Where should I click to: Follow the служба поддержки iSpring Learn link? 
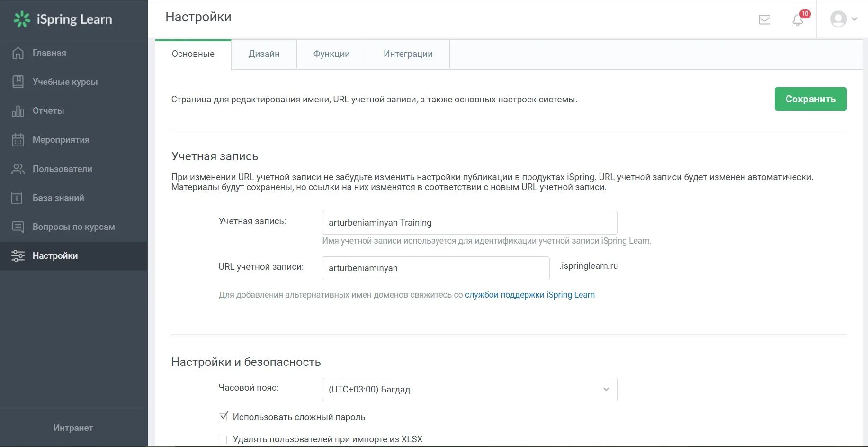(x=529, y=295)
